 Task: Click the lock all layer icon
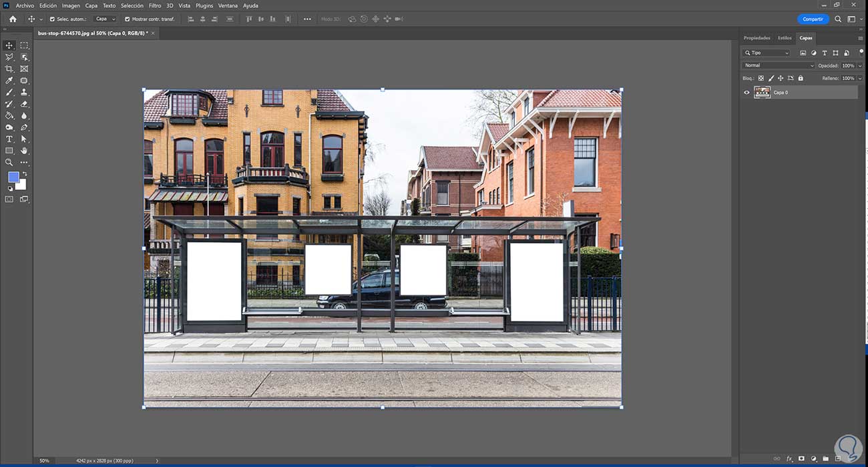pos(801,78)
